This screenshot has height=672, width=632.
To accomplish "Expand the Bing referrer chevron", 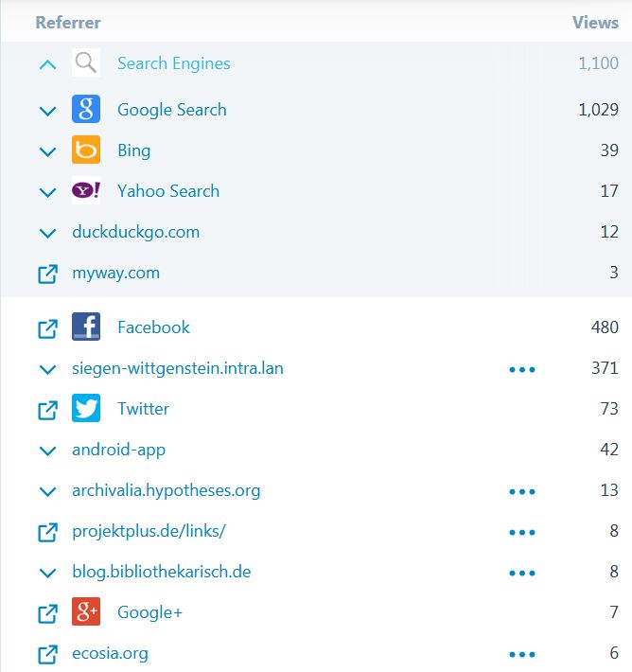I will [x=47, y=151].
